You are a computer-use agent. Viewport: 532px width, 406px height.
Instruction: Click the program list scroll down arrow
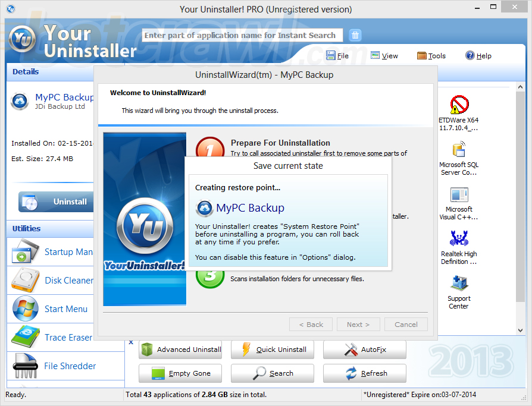coord(520,331)
